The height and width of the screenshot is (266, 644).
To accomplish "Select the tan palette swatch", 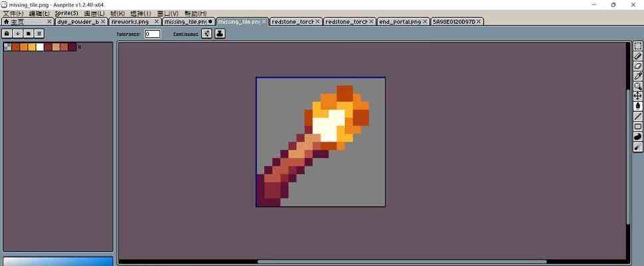I will (x=56, y=47).
